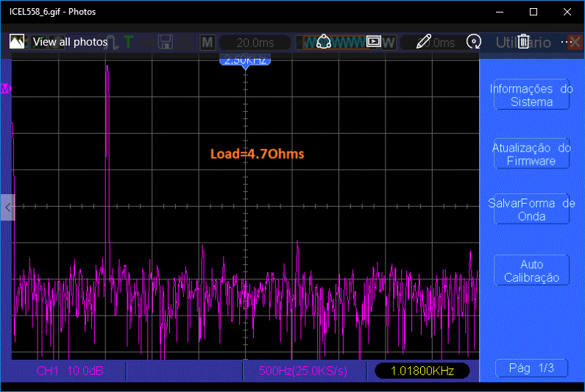This screenshot has width=585, height=392.
Task: Click the 1.01800KHz frequency readout
Action: (x=422, y=371)
